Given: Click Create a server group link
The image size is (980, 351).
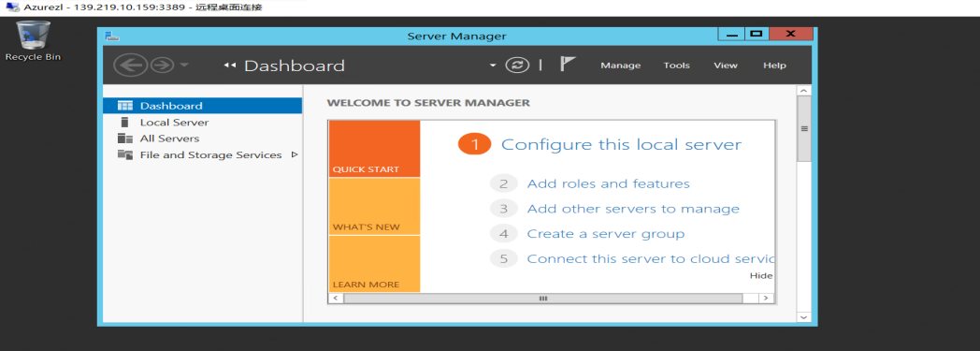Looking at the screenshot, I should coord(606,234).
